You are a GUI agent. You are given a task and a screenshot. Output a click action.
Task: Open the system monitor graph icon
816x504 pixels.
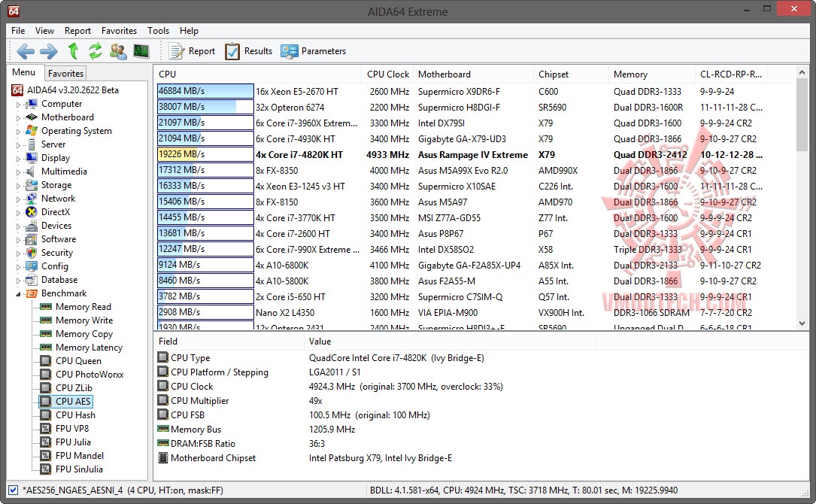tap(141, 51)
